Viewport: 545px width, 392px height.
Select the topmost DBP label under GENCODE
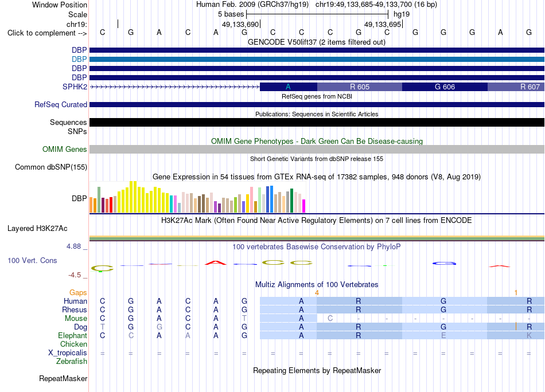coord(79,50)
